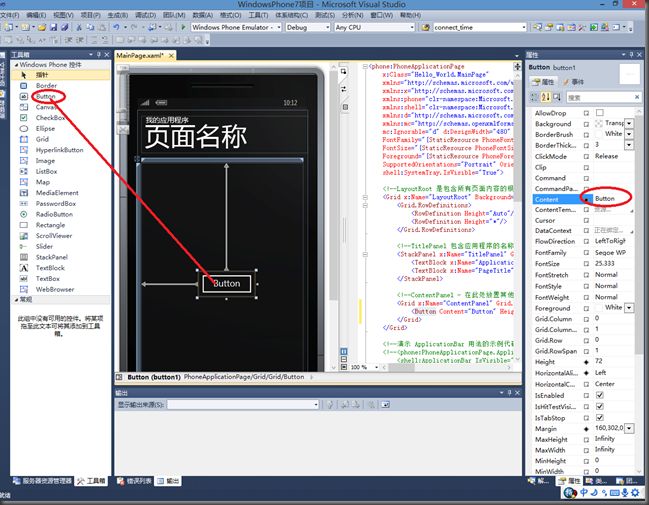Choose the Map control in the toolbox
The height and width of the screenshot is (505, 649).
pos(43,182)
